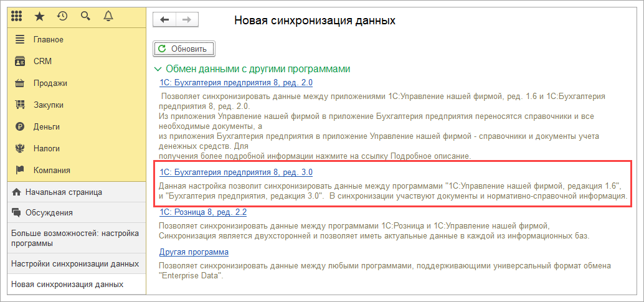Open the CRM section
Screen dimensions: 644x302
click(77, 62)
